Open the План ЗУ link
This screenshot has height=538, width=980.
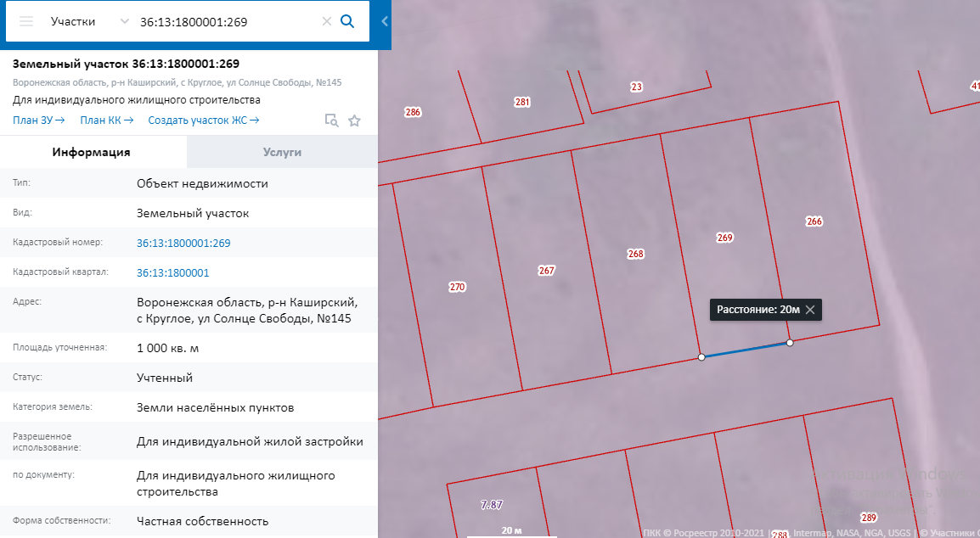pos(38,120)
